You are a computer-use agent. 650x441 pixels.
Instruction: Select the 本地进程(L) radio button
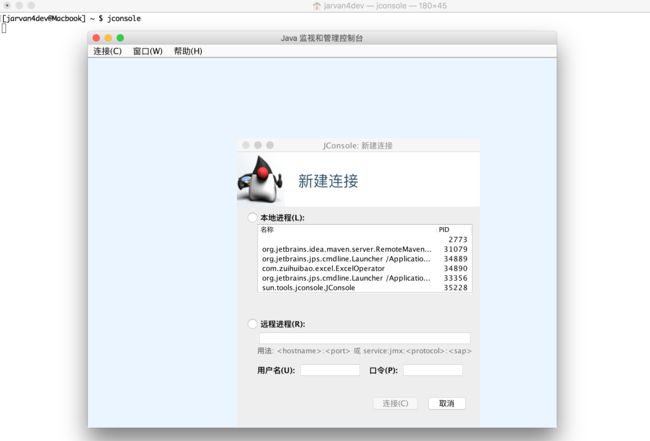coord(252,218)
